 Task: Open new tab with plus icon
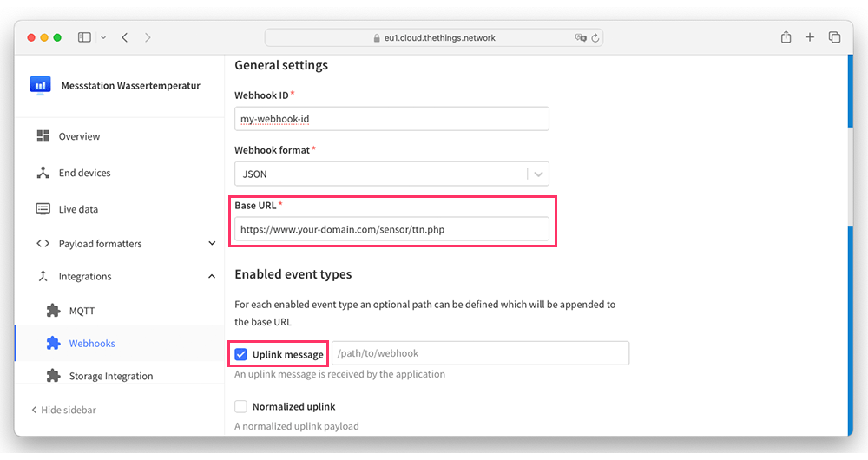810,37
